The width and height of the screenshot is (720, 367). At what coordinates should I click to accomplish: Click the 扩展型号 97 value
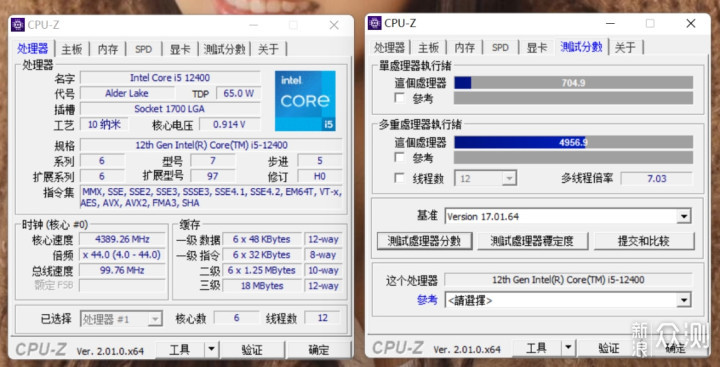click(213, 176)
